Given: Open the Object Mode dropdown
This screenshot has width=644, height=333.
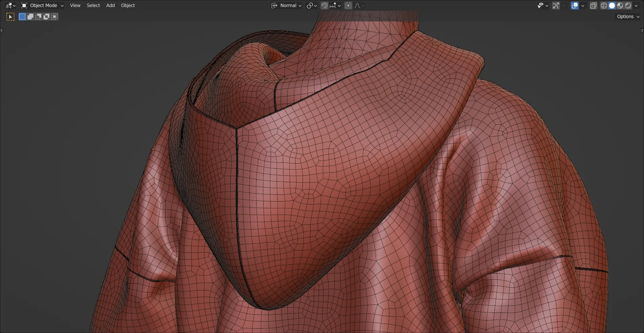Looking at the screenshot, I should coord(42,5).
